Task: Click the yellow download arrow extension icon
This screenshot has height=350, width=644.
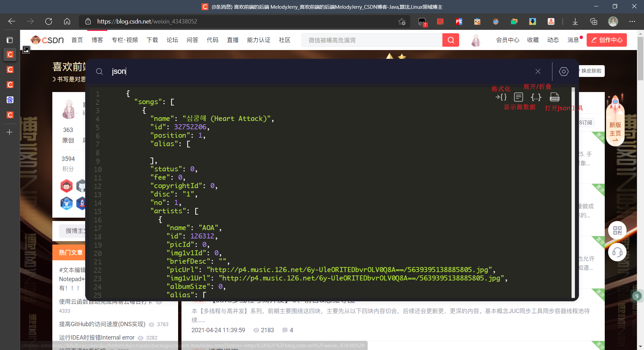Action: (x=532, y=21)
